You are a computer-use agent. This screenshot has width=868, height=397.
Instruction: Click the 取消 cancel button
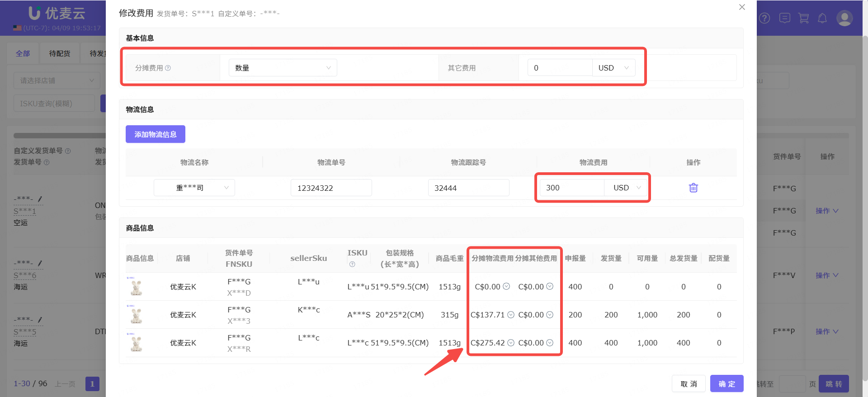689,384
